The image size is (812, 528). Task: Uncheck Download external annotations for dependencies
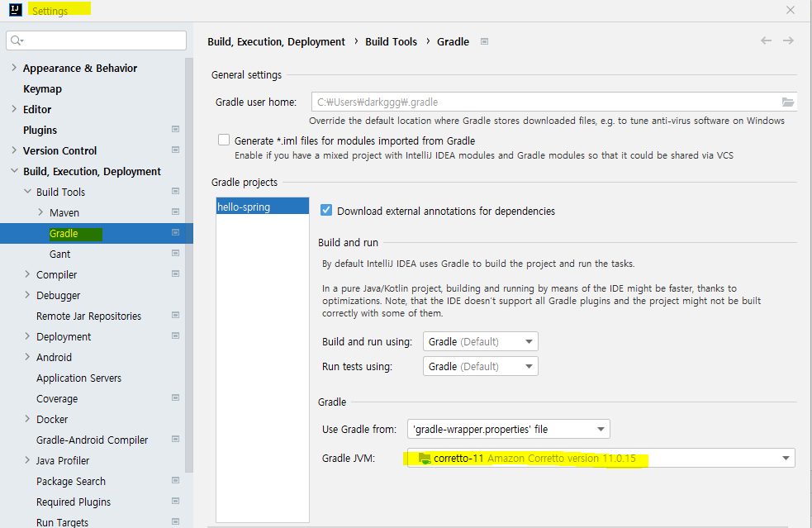pyautogui.click(x=325, y=210)
